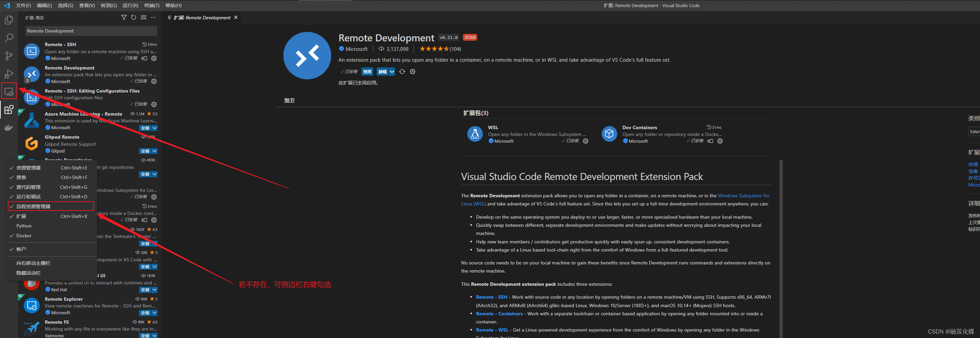The width and height of the screenshot is (980, 338).
Task: Install the Gitpod Remote extension
Action: (x=145, y=151)
